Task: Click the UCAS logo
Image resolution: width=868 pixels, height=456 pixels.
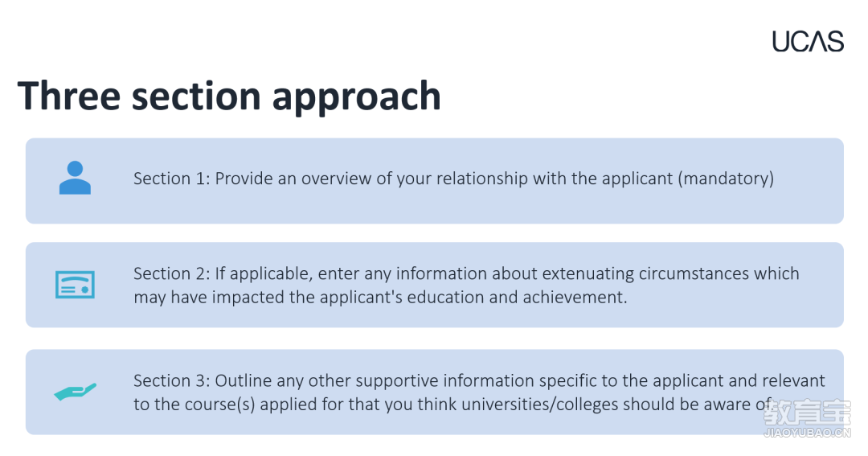Action: [808, 42]
